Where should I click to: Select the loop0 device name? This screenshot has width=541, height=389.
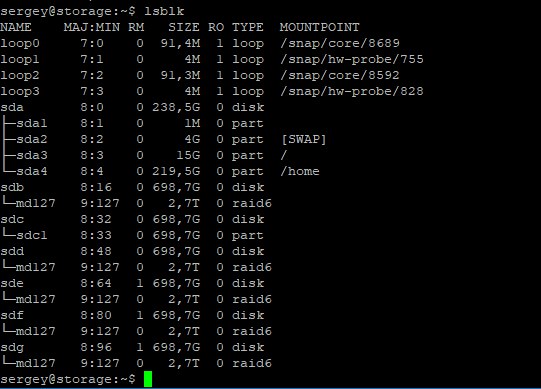click(x=20, y=43)
